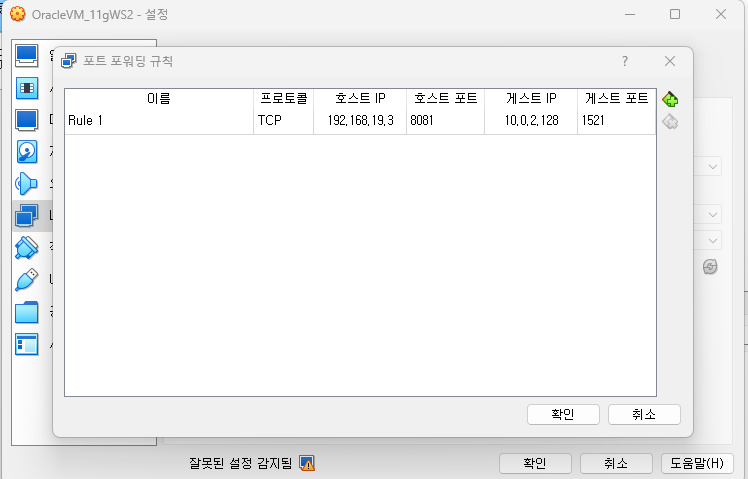
Task: Expand the middle dropdown in settings window
Action: coord(713,215)
